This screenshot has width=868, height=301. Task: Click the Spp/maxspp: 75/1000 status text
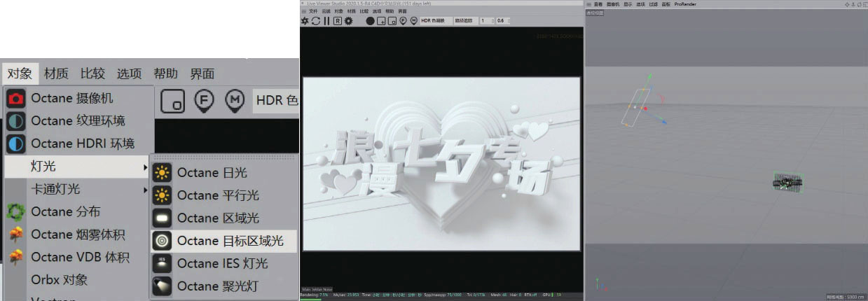(443, 295)
